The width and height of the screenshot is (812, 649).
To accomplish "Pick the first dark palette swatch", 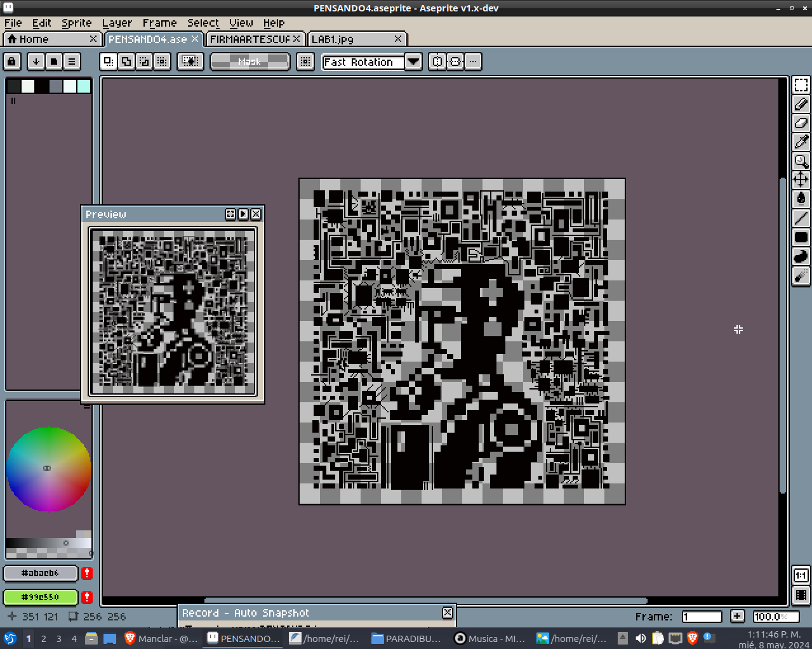I will coord(13,86).
